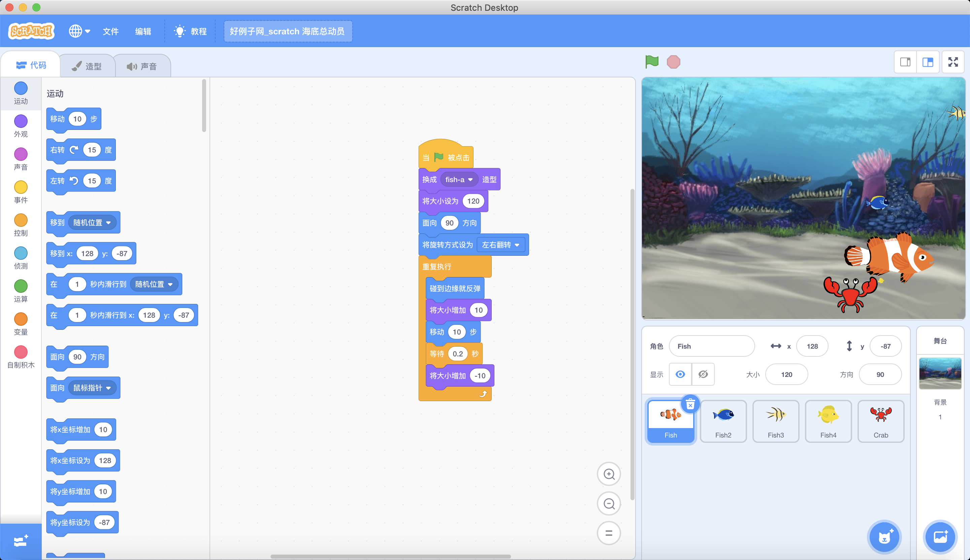
Task: Select the 侦测 sensing category
Action: (x=21, y=258)
